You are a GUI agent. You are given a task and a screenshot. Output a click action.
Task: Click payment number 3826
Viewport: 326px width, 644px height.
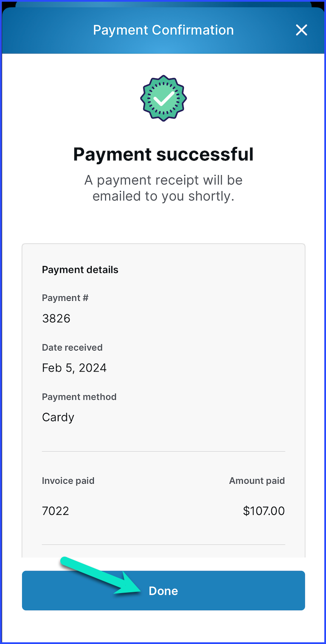point(56,318)
